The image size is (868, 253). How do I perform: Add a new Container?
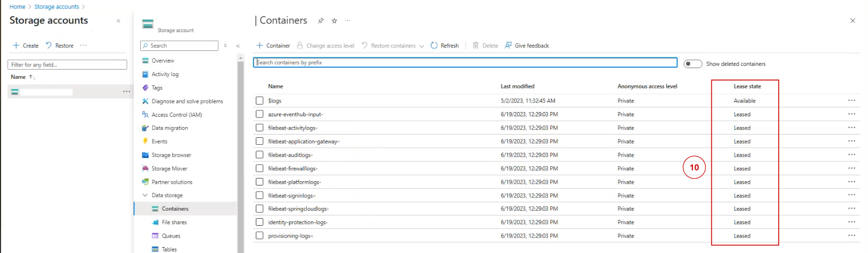point(273,46)
